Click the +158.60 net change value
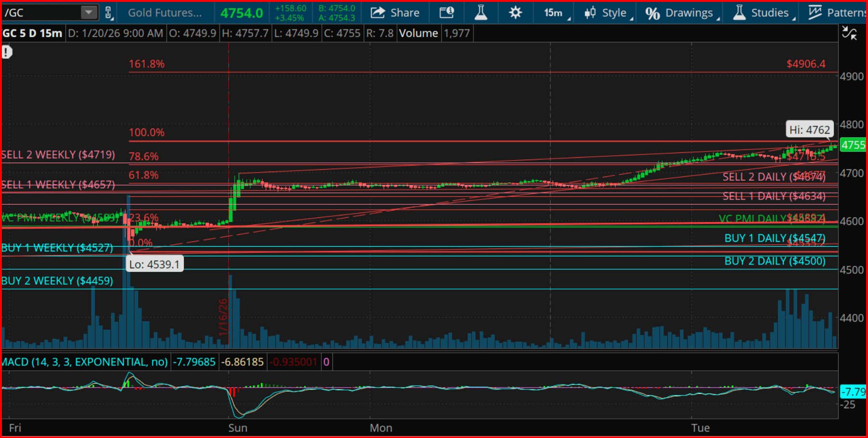The image size is (868, 438). click(291, 8)
